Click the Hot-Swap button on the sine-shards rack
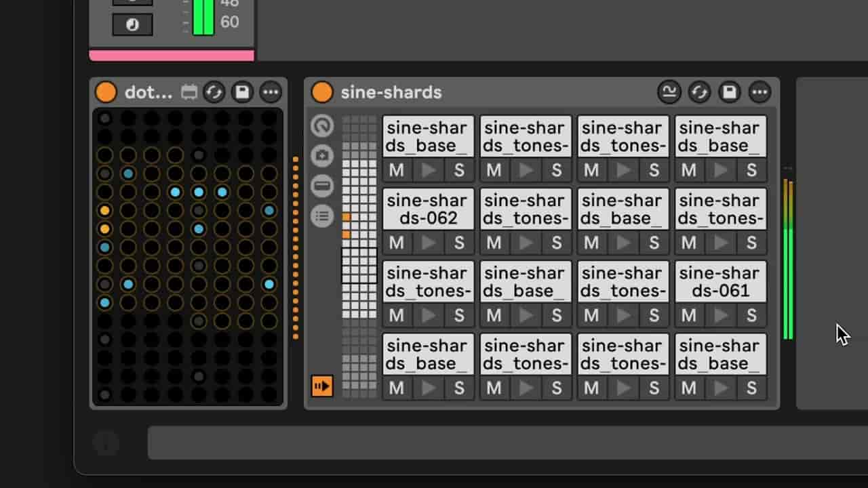The height and width of the screenshot is (488, 868). [x=699, y=92]
